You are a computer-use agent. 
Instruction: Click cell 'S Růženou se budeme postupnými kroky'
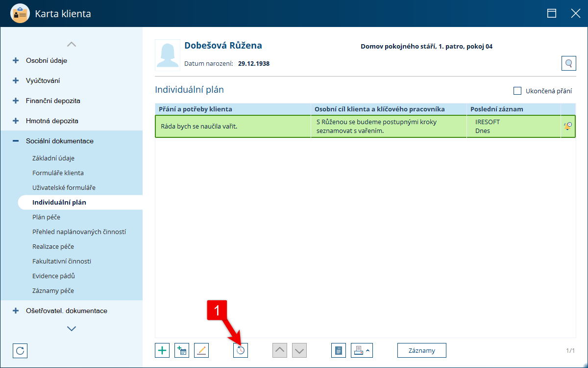[x=389, y=126]
